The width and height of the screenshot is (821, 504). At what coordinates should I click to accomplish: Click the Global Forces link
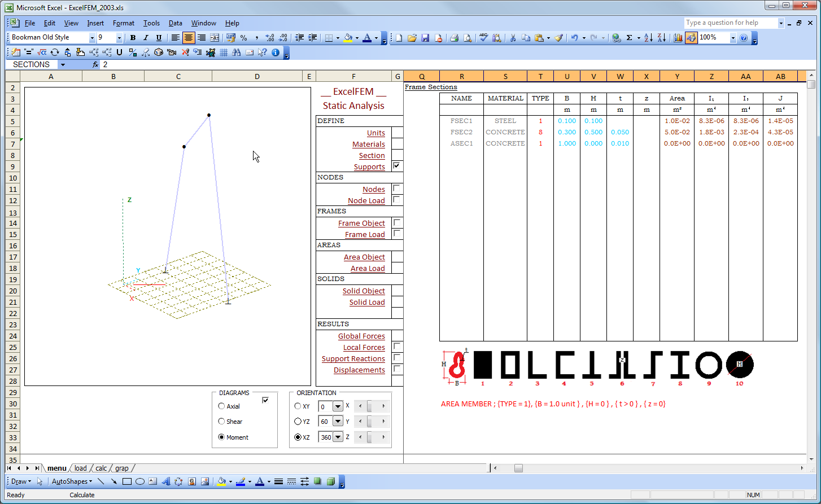pos(361,336)
